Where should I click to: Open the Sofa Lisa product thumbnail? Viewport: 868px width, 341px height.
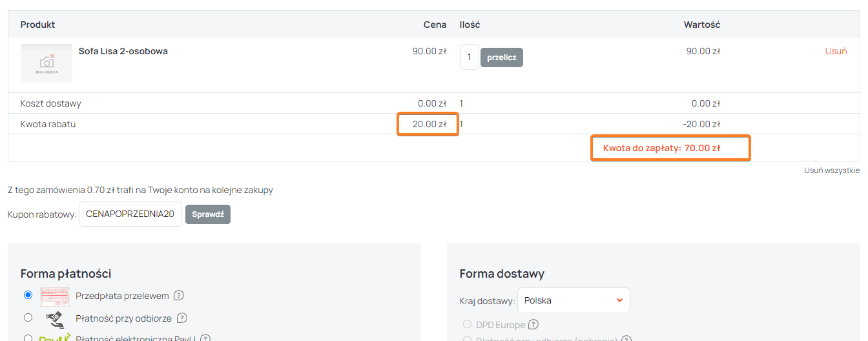(x=46, y=63)
